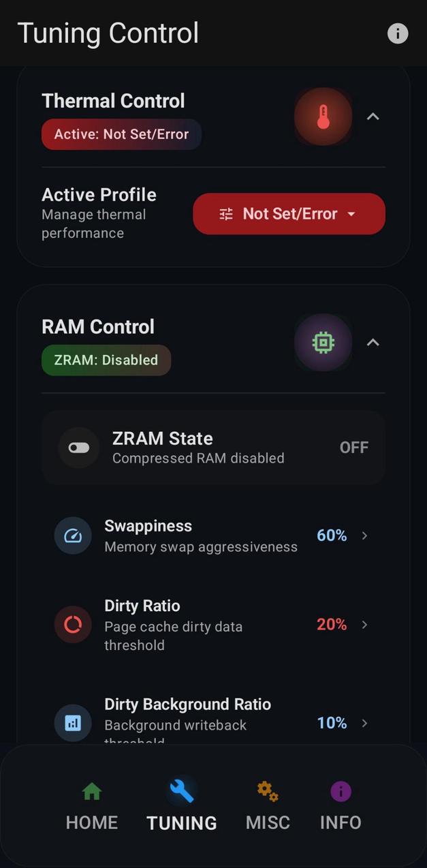
Task: Tap the home icon in bottom navigation
Action: pos(91,791)
